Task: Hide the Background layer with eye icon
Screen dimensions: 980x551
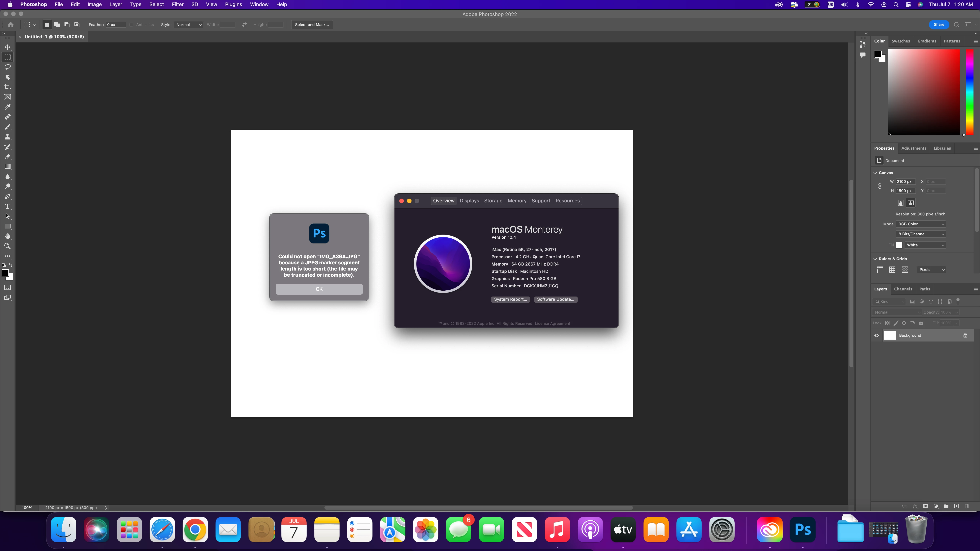Action: pyautogui.click(x=877, y=335)
